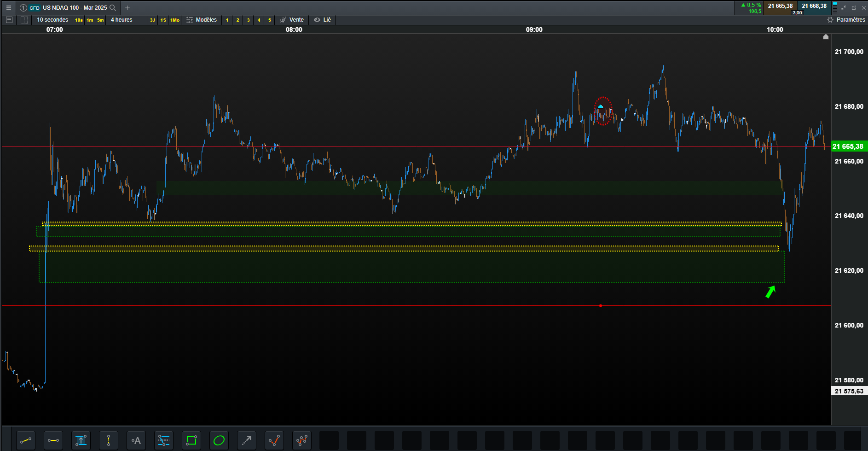
Task: Select the Fibonacci retracement tool
Action: 164,441
